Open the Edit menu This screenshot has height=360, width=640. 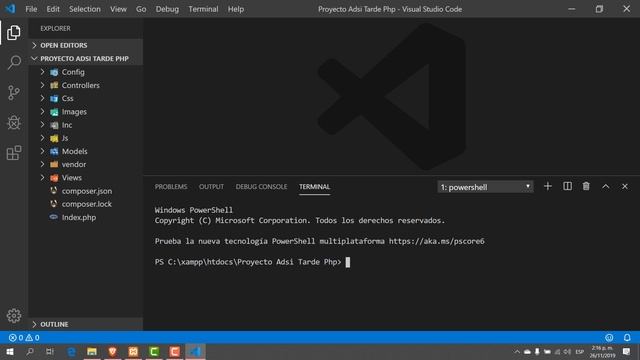(x=53, y=9)
